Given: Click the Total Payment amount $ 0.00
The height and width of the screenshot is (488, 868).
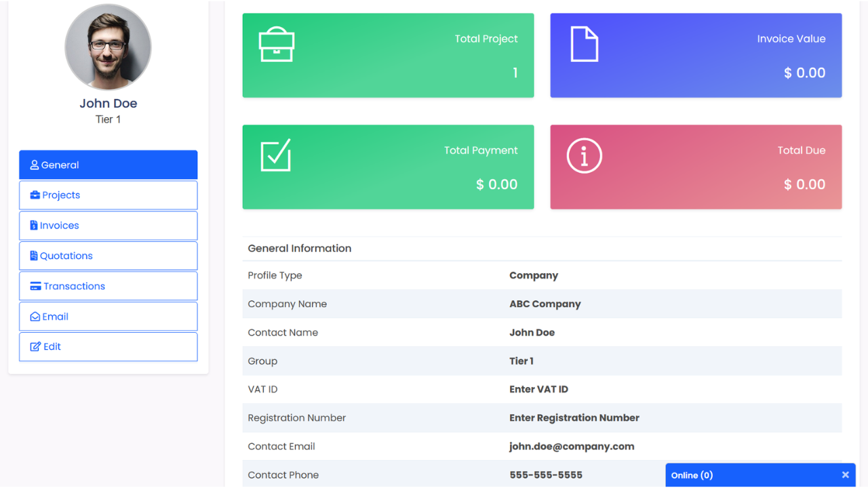Looking at the screenshot, I should click(x=497, y=184).
